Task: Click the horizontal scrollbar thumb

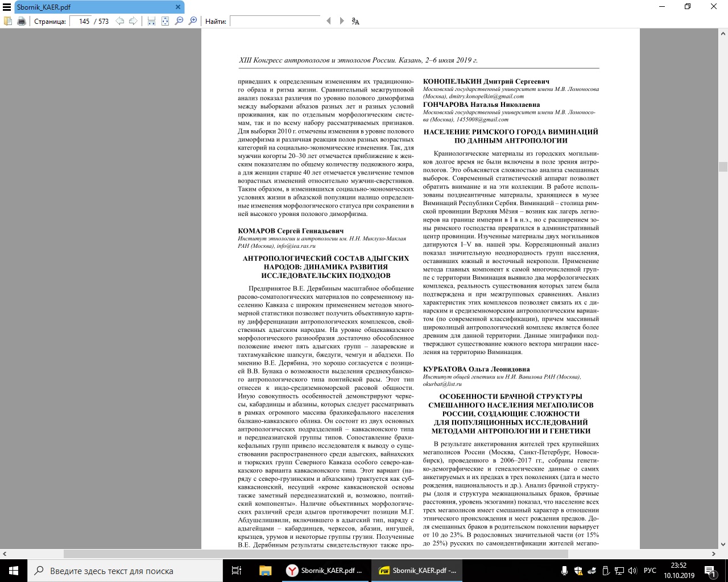Action: point(316,554)
